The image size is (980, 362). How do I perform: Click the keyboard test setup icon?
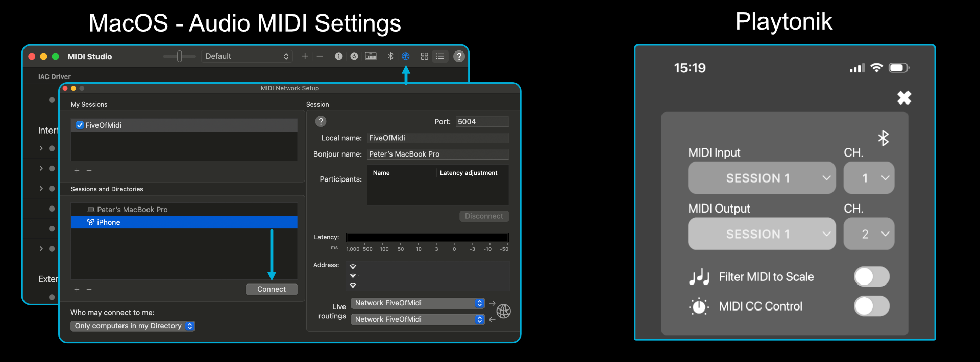[x=371, y=56]
